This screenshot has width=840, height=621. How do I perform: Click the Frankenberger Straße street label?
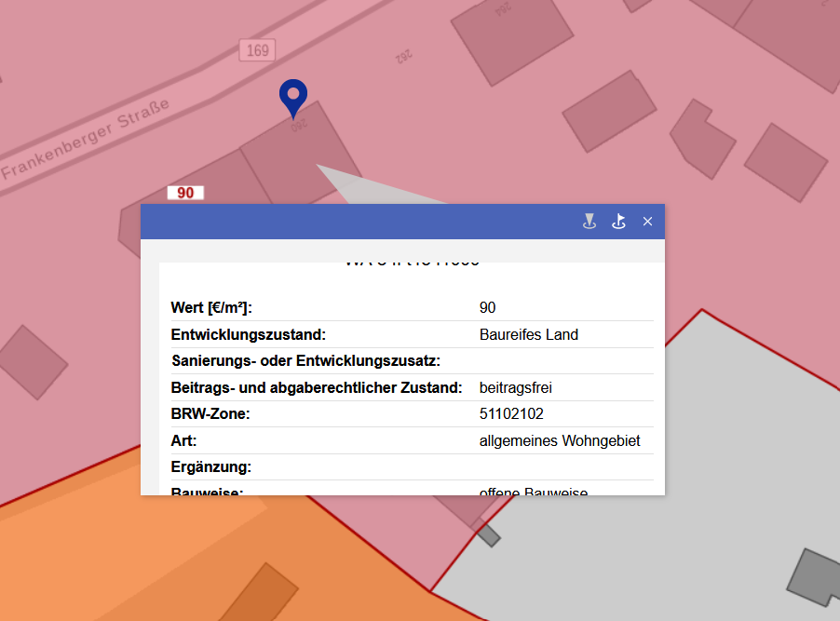[86, 140]
